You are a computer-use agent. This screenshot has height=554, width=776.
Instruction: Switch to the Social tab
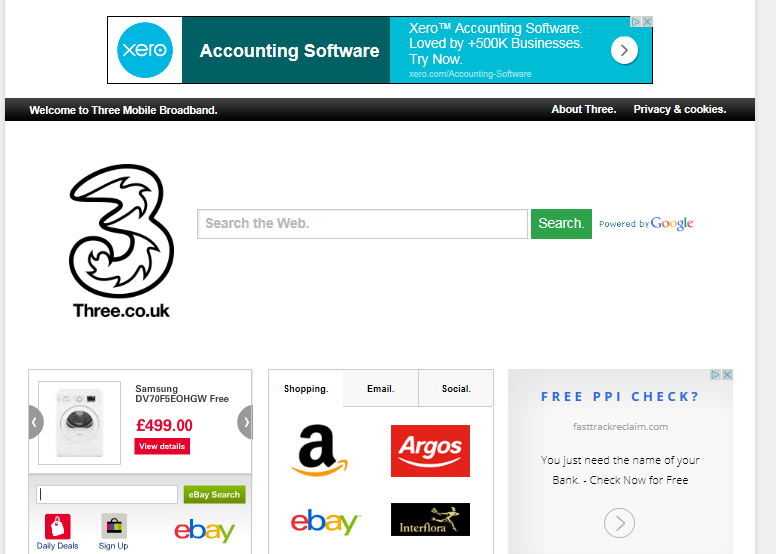(456, 389)
